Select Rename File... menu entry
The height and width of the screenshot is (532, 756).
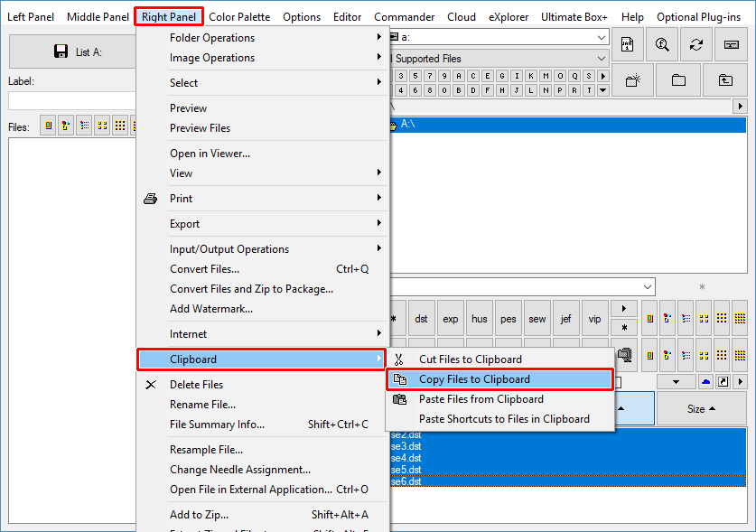263,404
